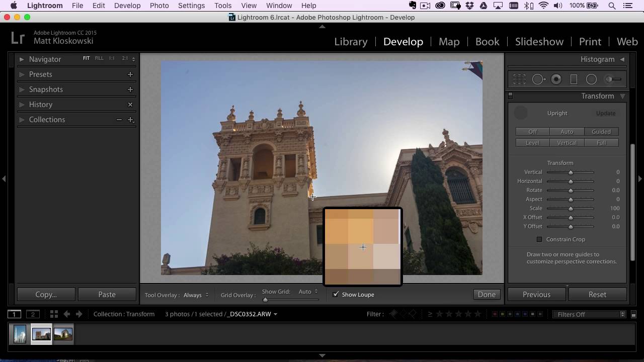This screenshot has height=362, width=644.
Task: Open second window display 2
Action: tap(33, 314)
